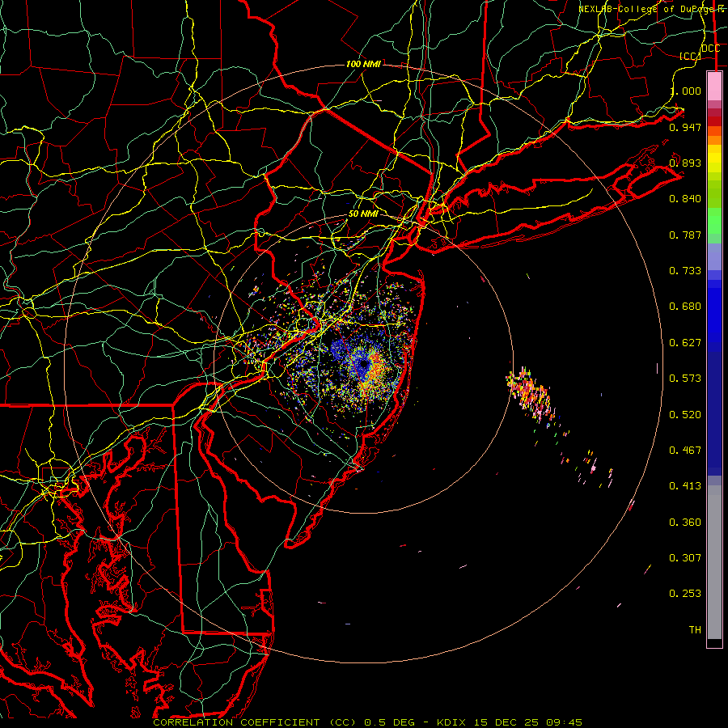This screenshot has width=728, height=728.
Task: Select the 0.520 color scale value
Action: coord(685,415)
